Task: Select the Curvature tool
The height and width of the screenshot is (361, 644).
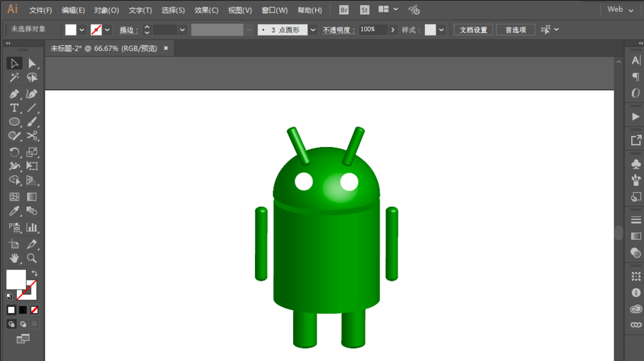Action: [32, 93]
